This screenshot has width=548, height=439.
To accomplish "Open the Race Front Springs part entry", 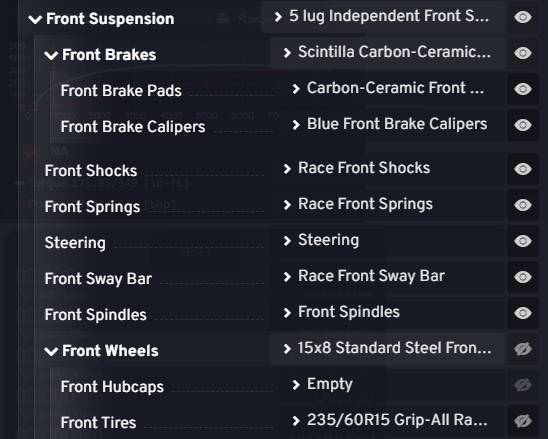I will (x=387, y=204).
